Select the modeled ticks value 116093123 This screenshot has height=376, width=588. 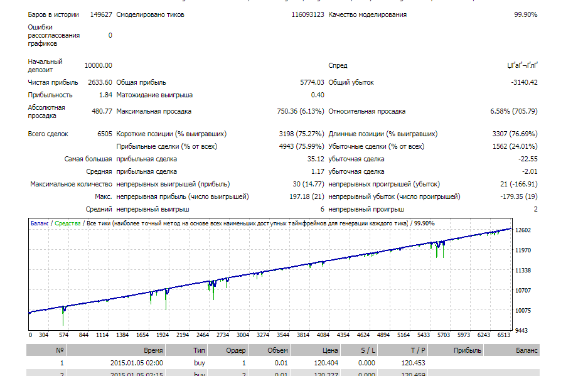point(307,14)
